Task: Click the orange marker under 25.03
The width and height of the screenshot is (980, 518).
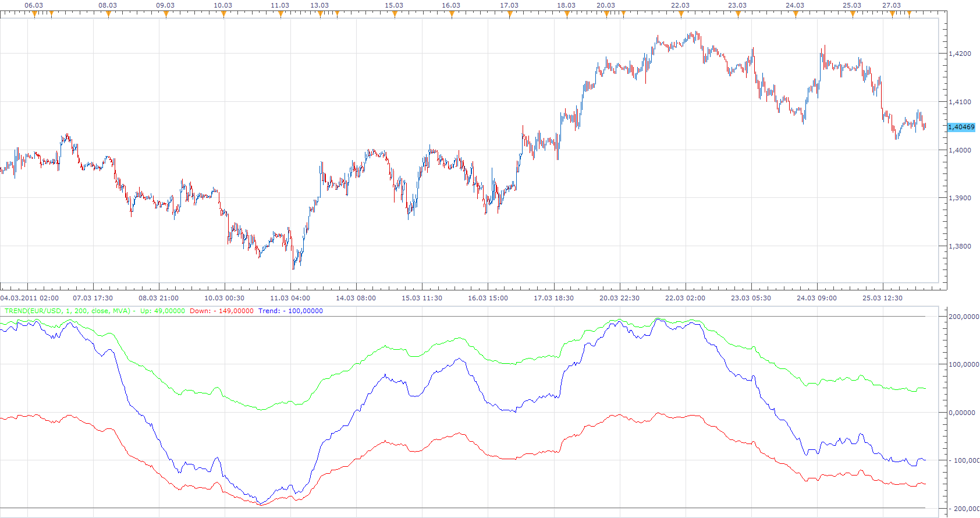Action: coord(853,15)
